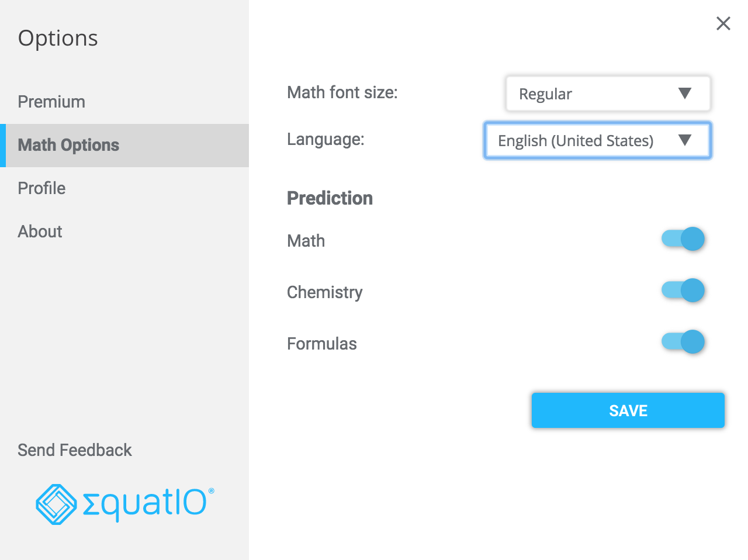Click the Prediction section heading

click(x=330, y=198)
